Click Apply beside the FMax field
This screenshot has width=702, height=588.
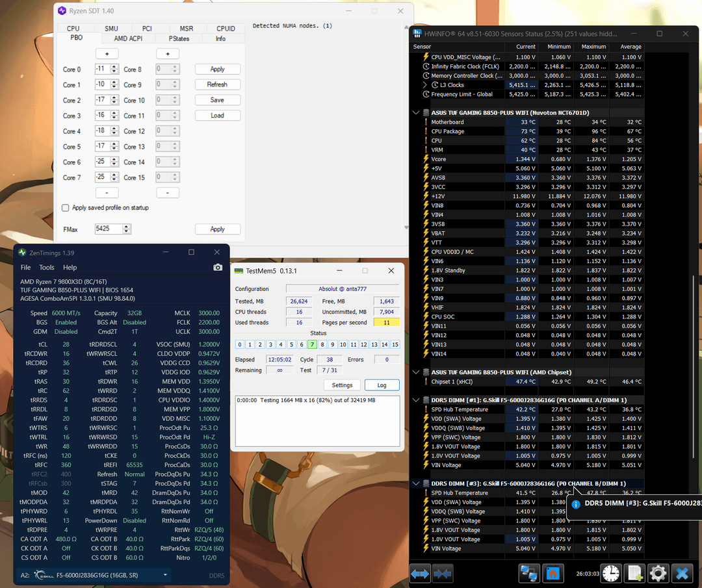click(x=218, y=229)
